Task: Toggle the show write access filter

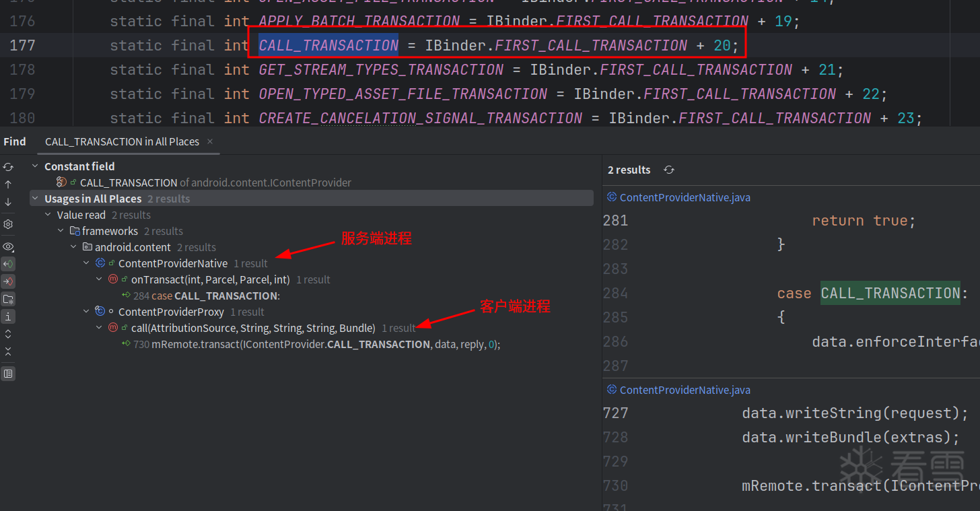Action: [8, 281]
